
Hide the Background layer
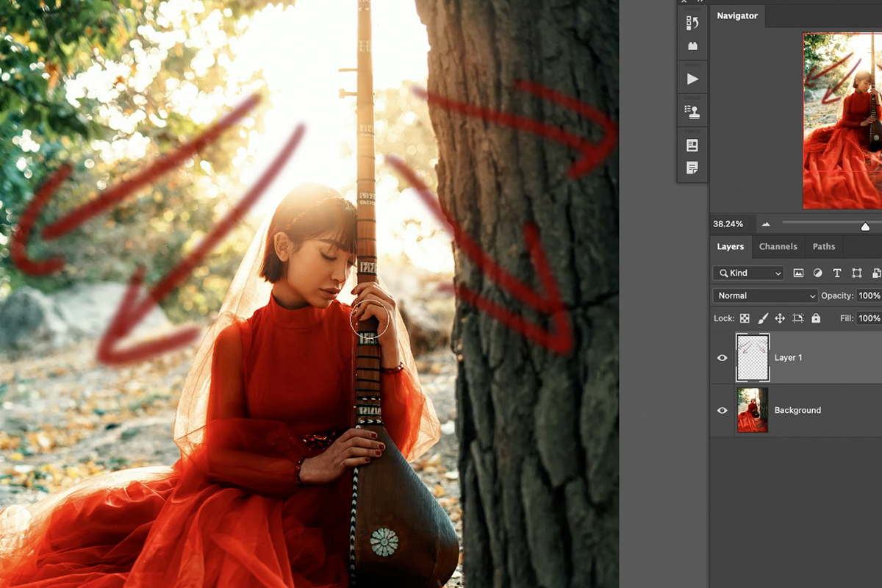[x=722, y=410]
